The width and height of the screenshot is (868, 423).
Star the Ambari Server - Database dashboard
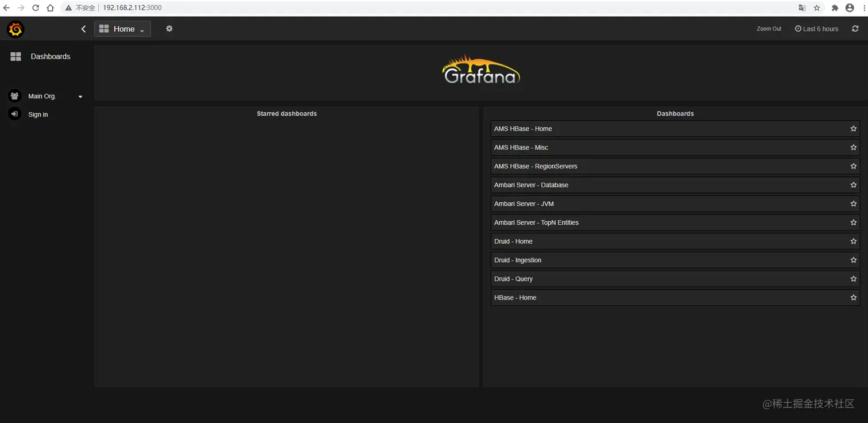(854, 185)
